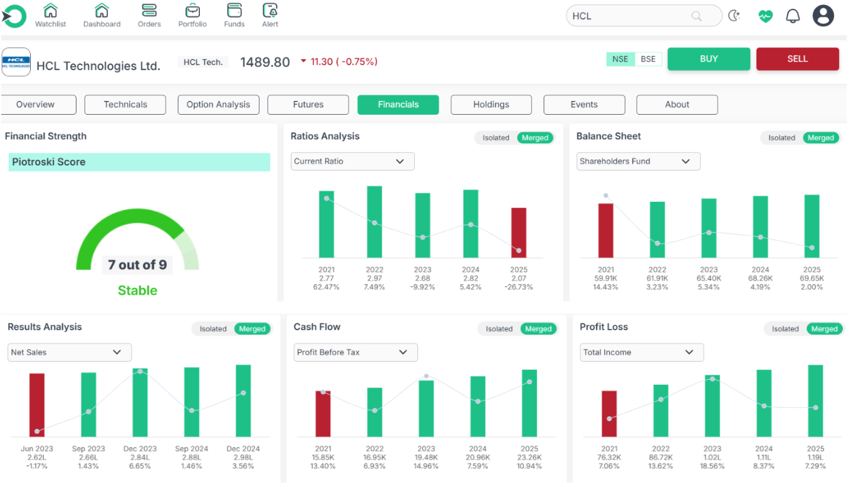This screenshot has width=868, height=487.
Task: Open the Total Income dropdown
Action: 642,352
